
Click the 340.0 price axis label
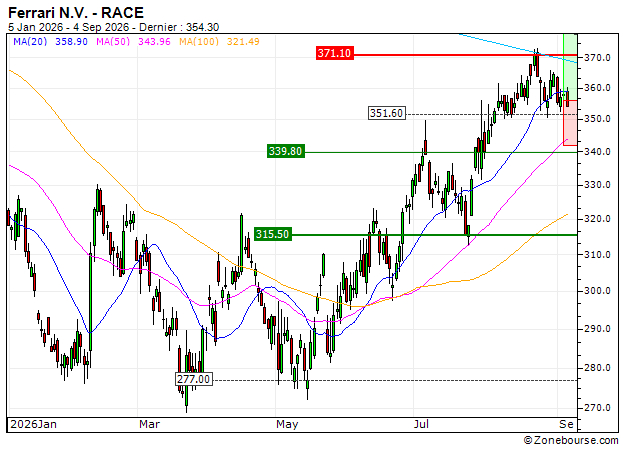pyautogui.click(x=597, y=151)
